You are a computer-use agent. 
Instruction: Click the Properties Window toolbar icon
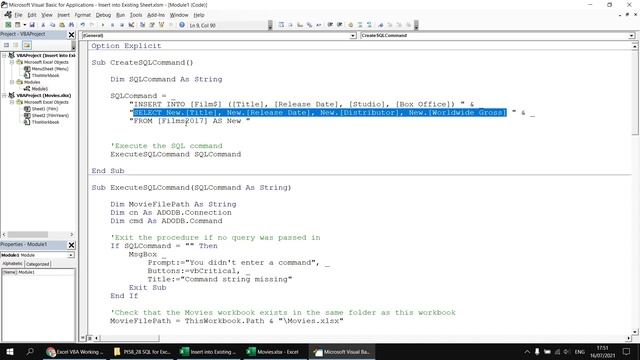(152, 25)
